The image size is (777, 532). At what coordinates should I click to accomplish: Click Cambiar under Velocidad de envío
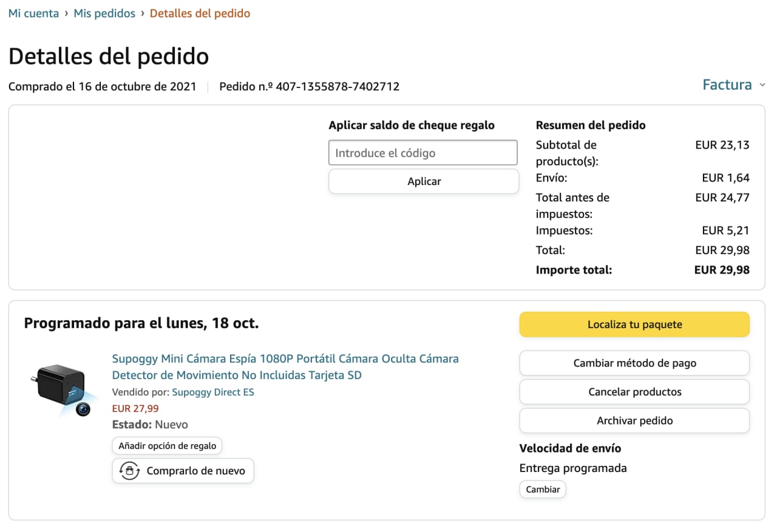[543, 490]
